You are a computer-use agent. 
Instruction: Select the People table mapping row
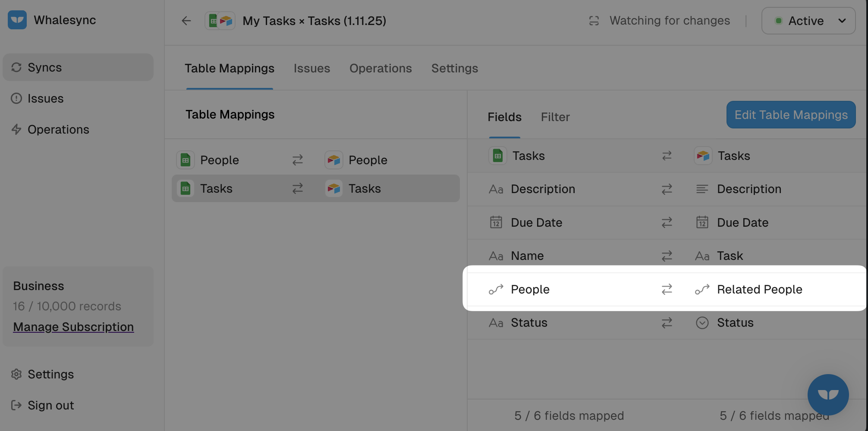(x=315, y=160)
